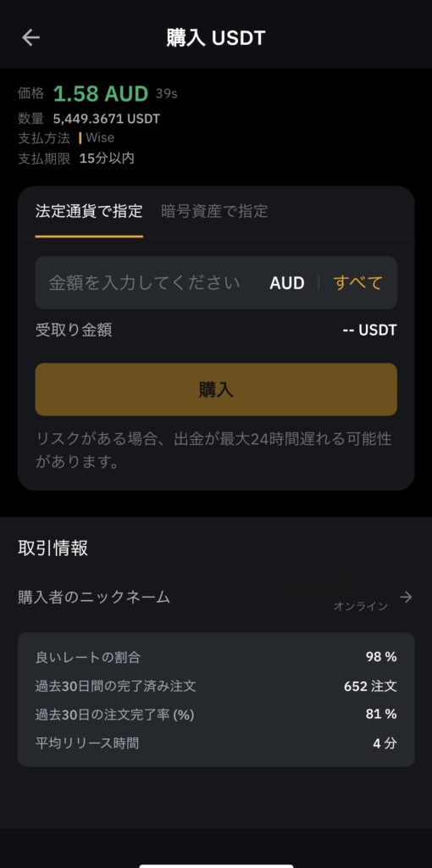Image resolution: width=432 pixels, height=868 pixels.
Task: Select the AUD currency label
Action: click(287, 283)
